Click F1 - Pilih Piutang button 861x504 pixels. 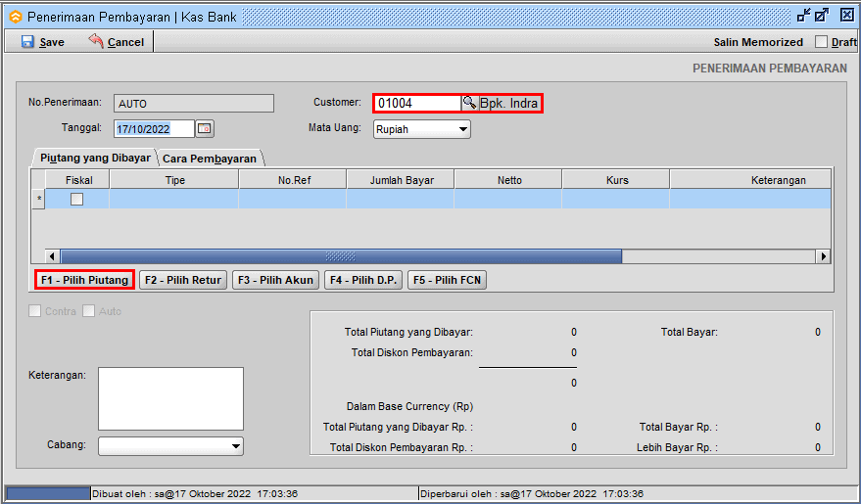click(x=84, y=280)
